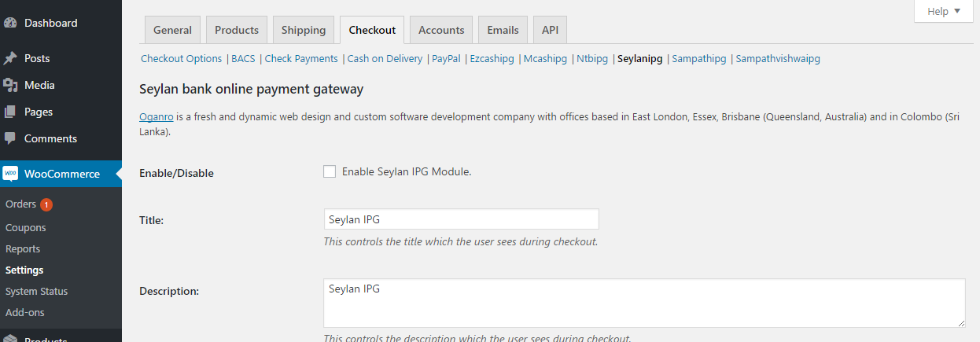This screenshot has height=342, width=980.
Task: Go to the Emails tab
Action: 503,30
